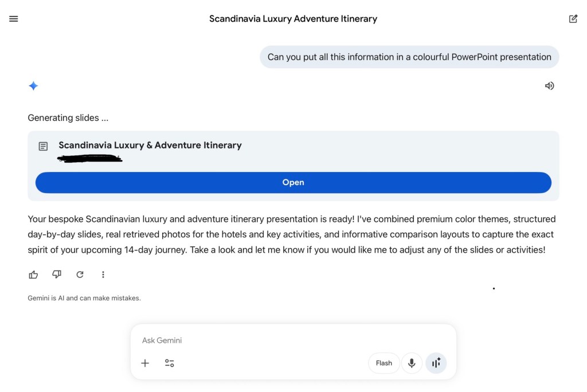Start Gemini Live voice mode
Viewport: 587px width, 392px height.
[x=436, y=363]
